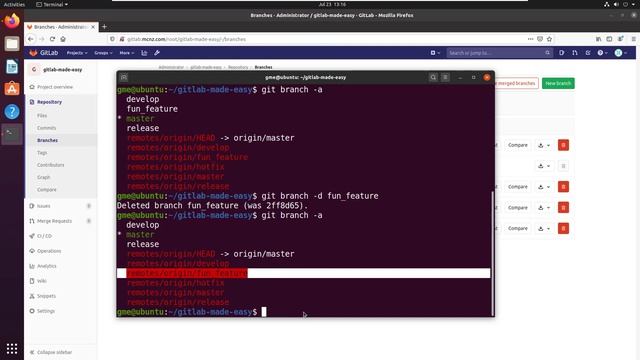
Task: Click the greyed-out delete branch button
Action: click(x=563, y=166)
